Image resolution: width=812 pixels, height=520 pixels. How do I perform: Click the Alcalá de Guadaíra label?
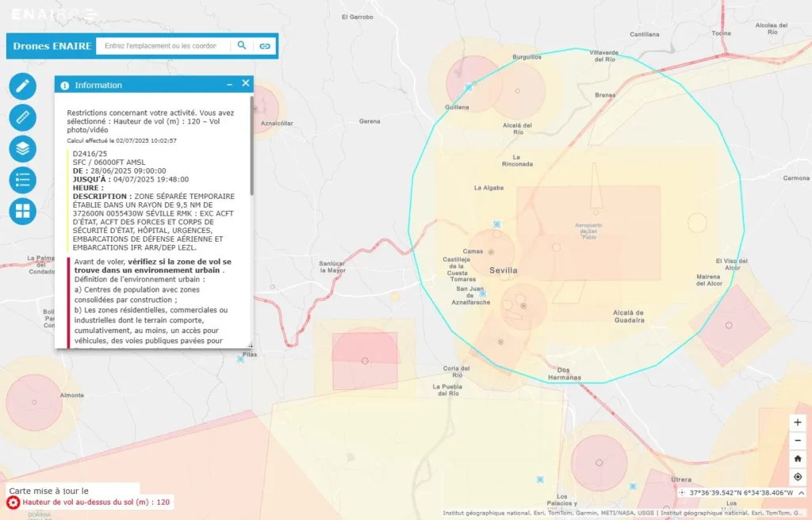click(x=629, y=316)
